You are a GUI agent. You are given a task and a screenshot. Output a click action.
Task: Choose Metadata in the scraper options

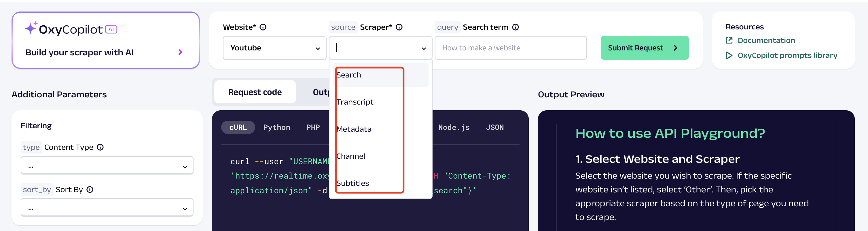click(354, 129)
